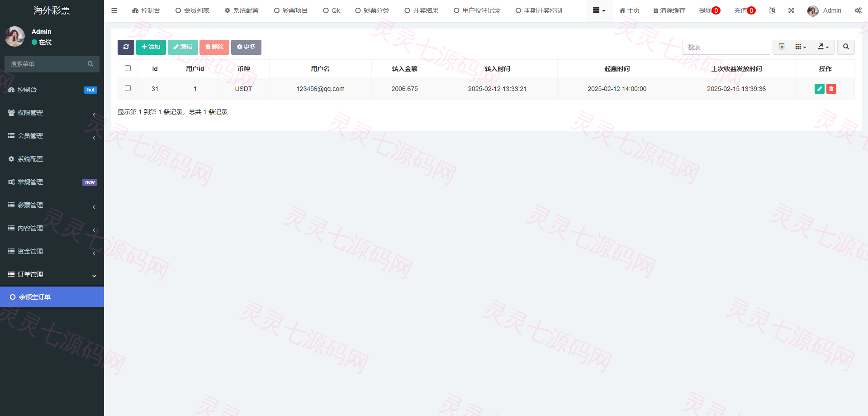Expand 会员管理 sidebar menu
Image resolution: width=868 pixels, height=416 pixels.
pos(52,136)
